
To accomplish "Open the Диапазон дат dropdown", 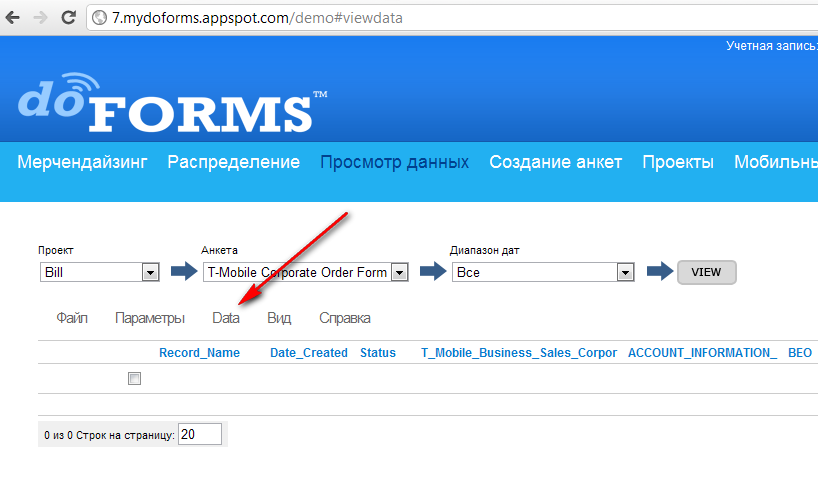I will [x=543, y=272].
